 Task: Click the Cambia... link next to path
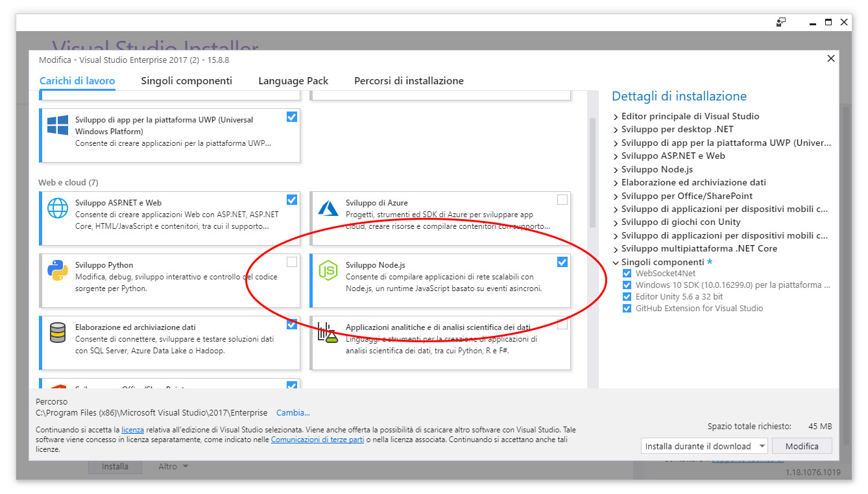(x=293, y=412)
